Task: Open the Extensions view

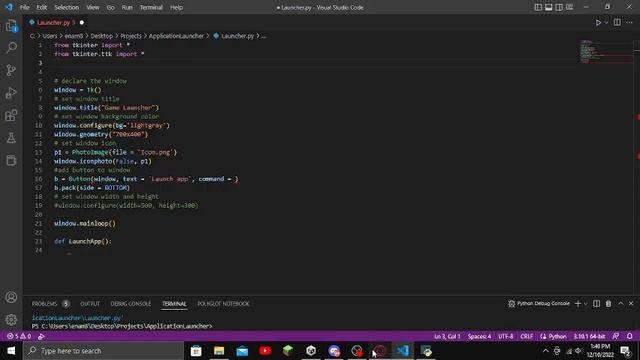Action: click(x=11, y=116)
